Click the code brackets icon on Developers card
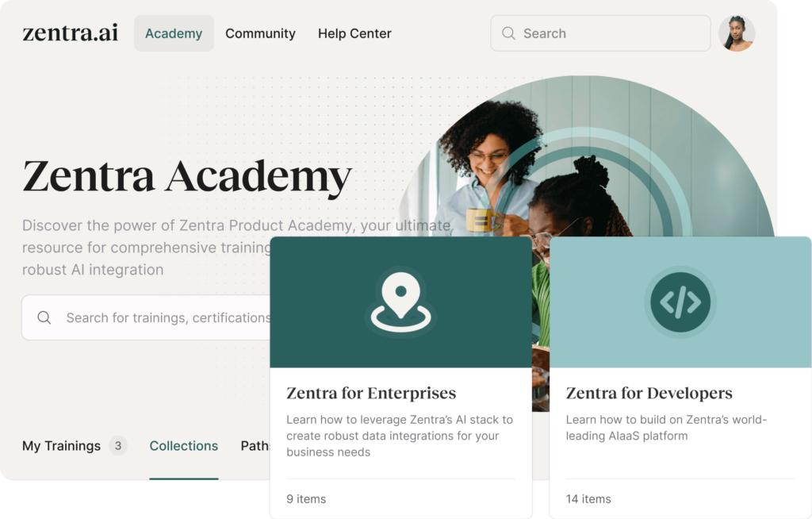This screenshot has width=812, height=519. tap(680, 302)
